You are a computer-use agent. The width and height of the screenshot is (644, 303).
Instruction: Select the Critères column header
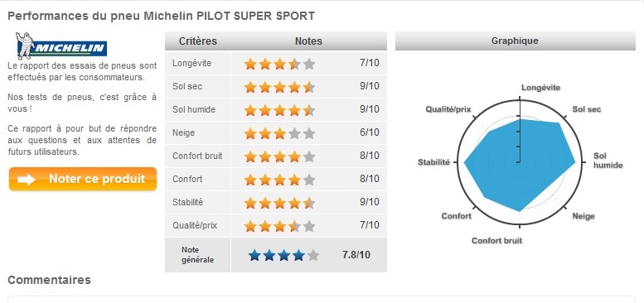tap(198, 41)
